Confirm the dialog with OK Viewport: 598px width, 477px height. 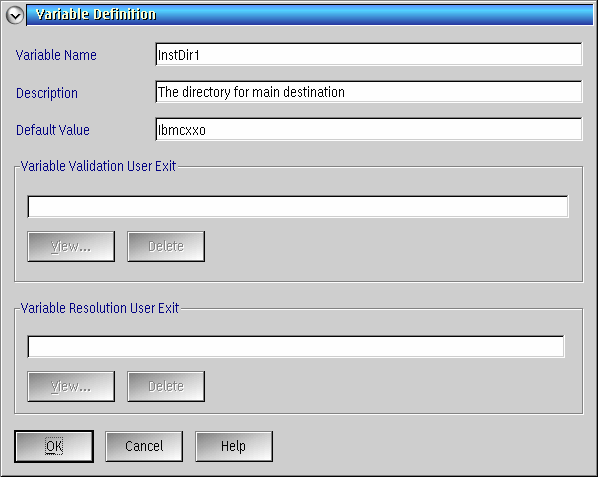(x=54, y=446)
